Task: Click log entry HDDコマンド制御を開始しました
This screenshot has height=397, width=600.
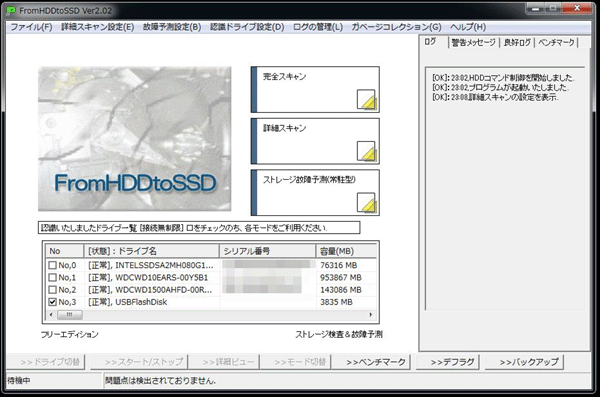Action: 503,77
